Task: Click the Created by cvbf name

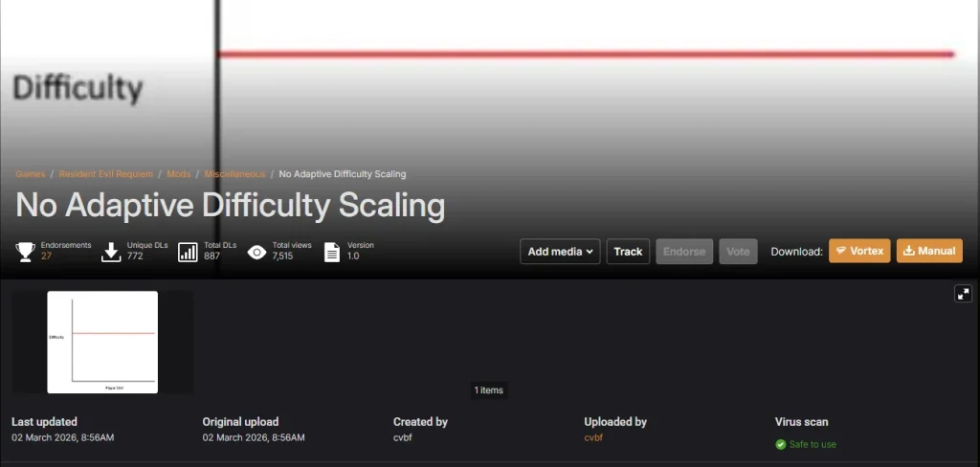Action: pyautogui.click(x=403, y=437)
